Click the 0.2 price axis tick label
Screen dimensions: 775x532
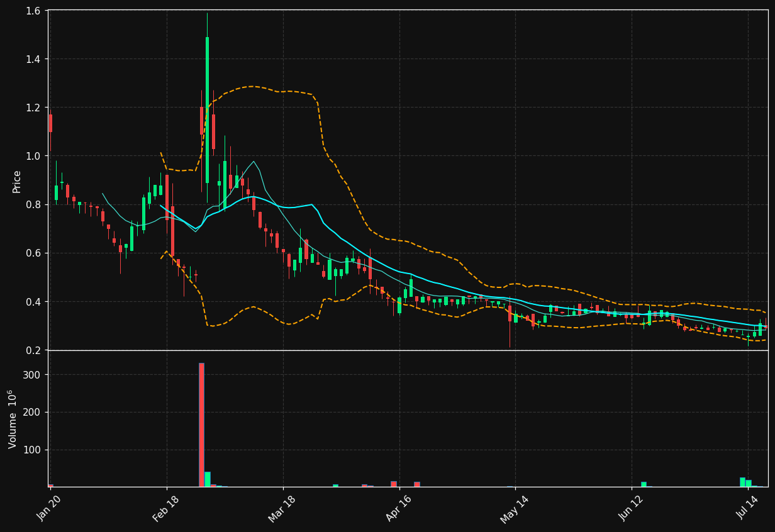click(33, 350)
